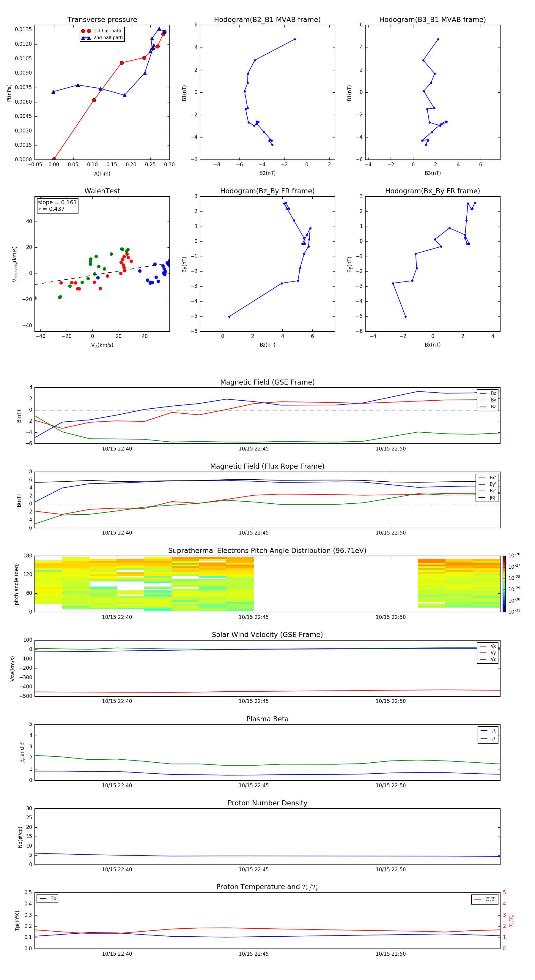Select the "Tp" legend entry
535x980 pixels.
(x=48, y=899)
